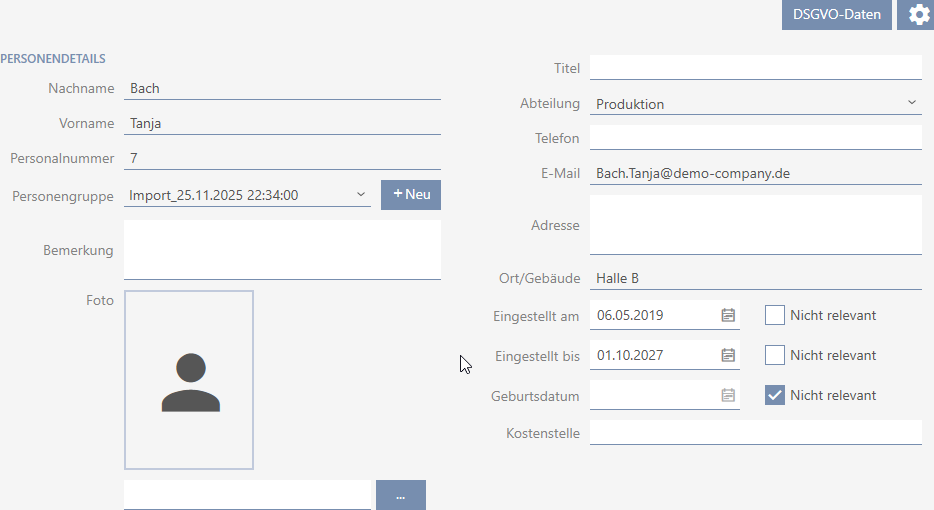Open calendar picker for Eingestellt am
Image resolution: width=934 pixels, height=510 pixels.
click(728, 315)
